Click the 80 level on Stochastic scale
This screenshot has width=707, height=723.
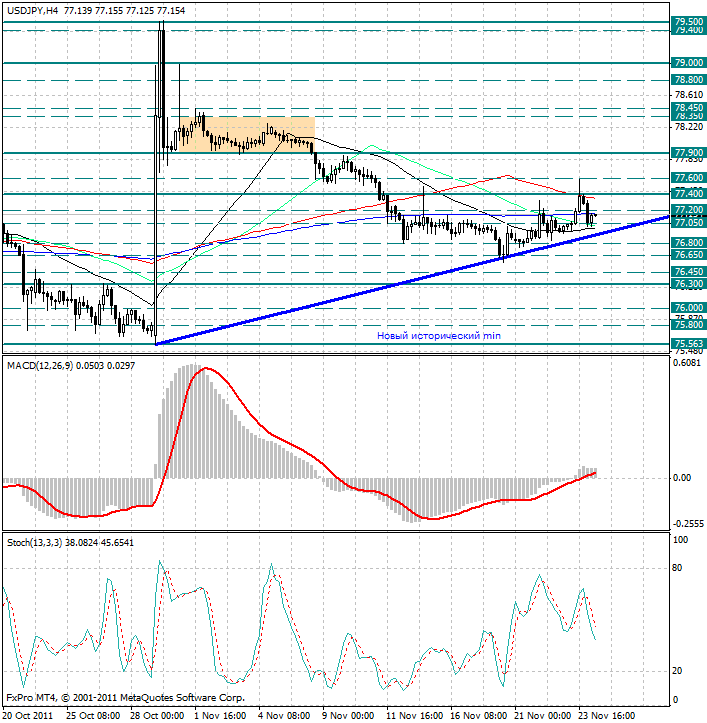pos(680,568)
